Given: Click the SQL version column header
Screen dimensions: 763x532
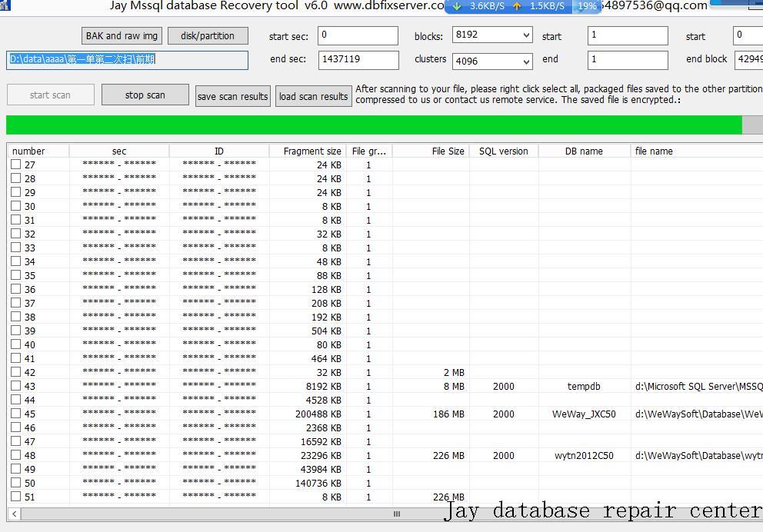Looking at the screenshot, I should pos(504,151).
